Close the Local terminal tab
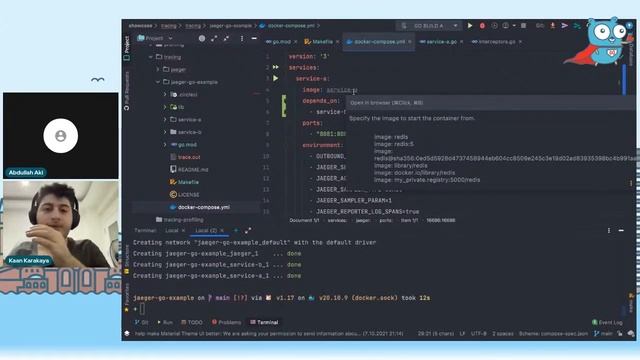This screenshot has height=360, width=640. tap(183, 231)
